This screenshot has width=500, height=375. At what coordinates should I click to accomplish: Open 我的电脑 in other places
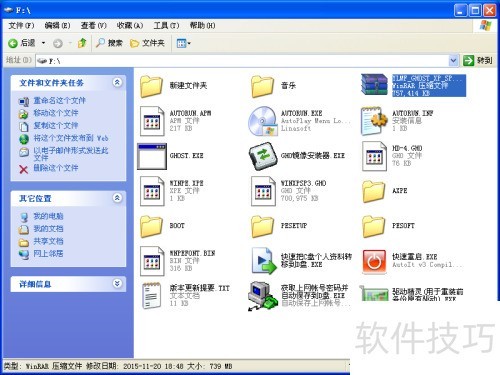[48, 216]
